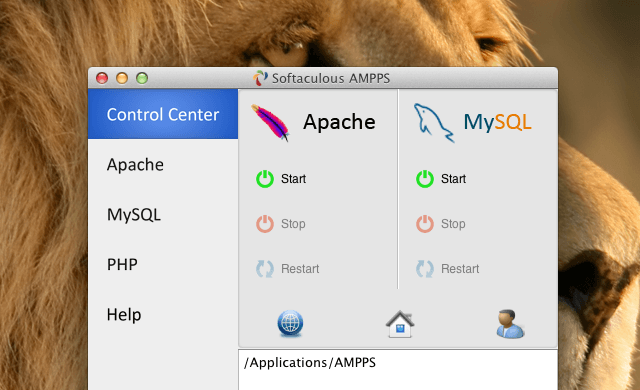Screen dimensions: 640x390
Task: Click the Apache Restart arrows icon
Action: coord(265,269)
